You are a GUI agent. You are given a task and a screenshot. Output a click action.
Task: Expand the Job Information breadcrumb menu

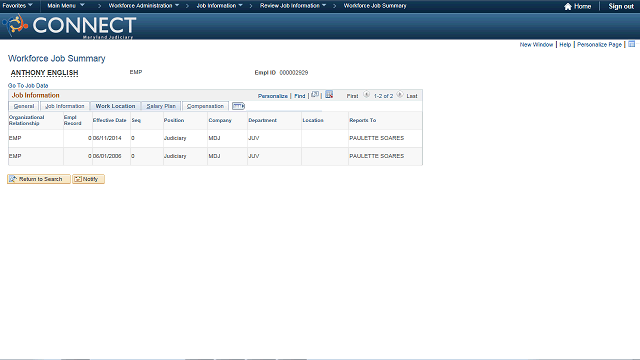[219, 6]
